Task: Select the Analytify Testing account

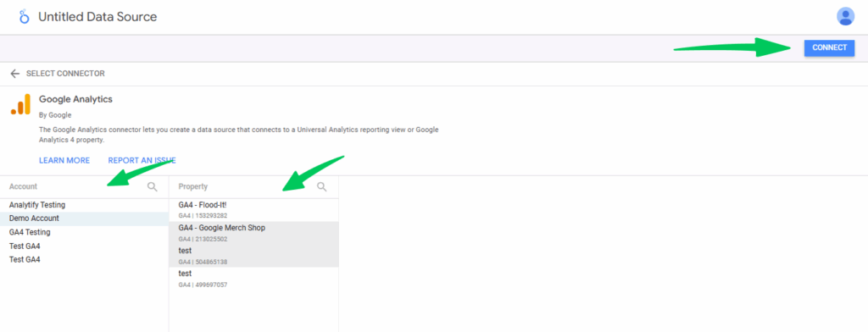Action: click(84, 205)
